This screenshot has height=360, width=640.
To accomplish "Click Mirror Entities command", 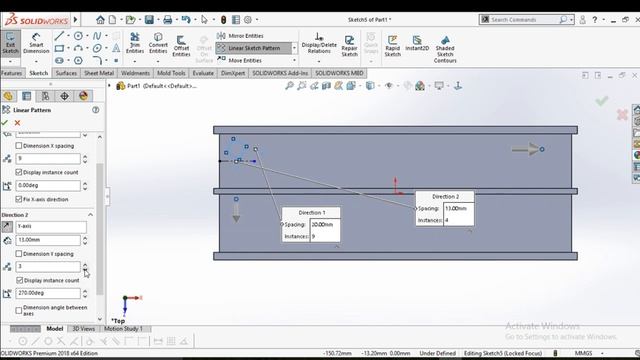I will (x=240, y=36).
